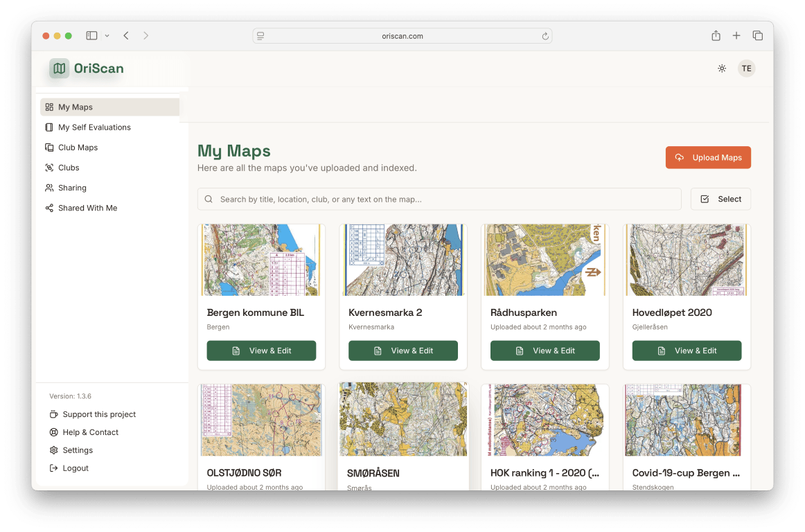Open a new tab with the plus icon

pyautogui.click(x=736, y=35)
